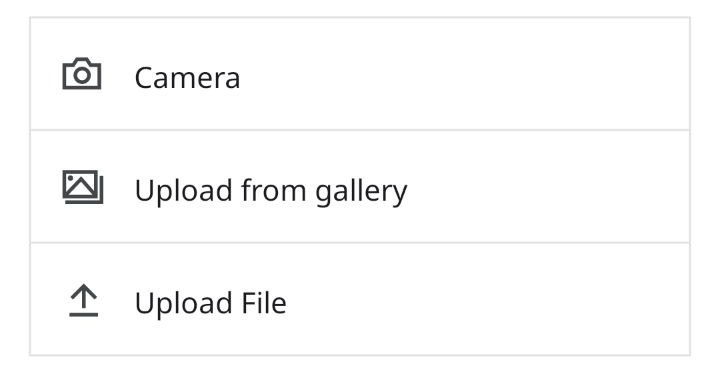Pick the middle list entry for gallery
Screen dimensions: 720x373
pos(360,186)
